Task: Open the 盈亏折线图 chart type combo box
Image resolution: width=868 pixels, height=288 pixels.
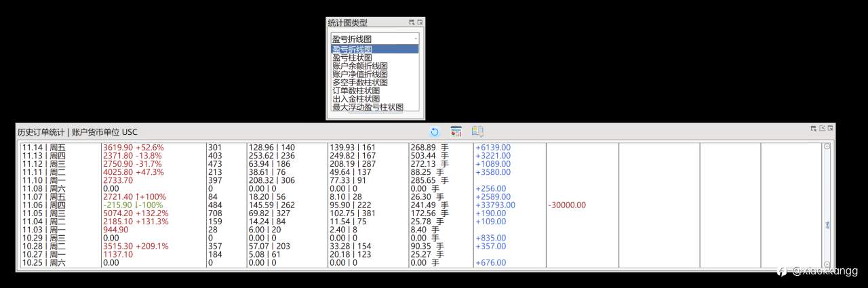Action: (374, 39)
